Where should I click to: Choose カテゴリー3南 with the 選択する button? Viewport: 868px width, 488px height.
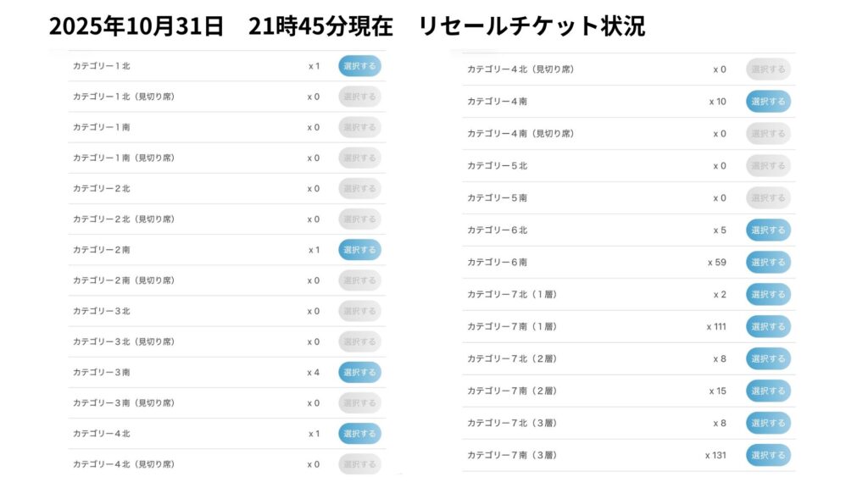(359, 372)
